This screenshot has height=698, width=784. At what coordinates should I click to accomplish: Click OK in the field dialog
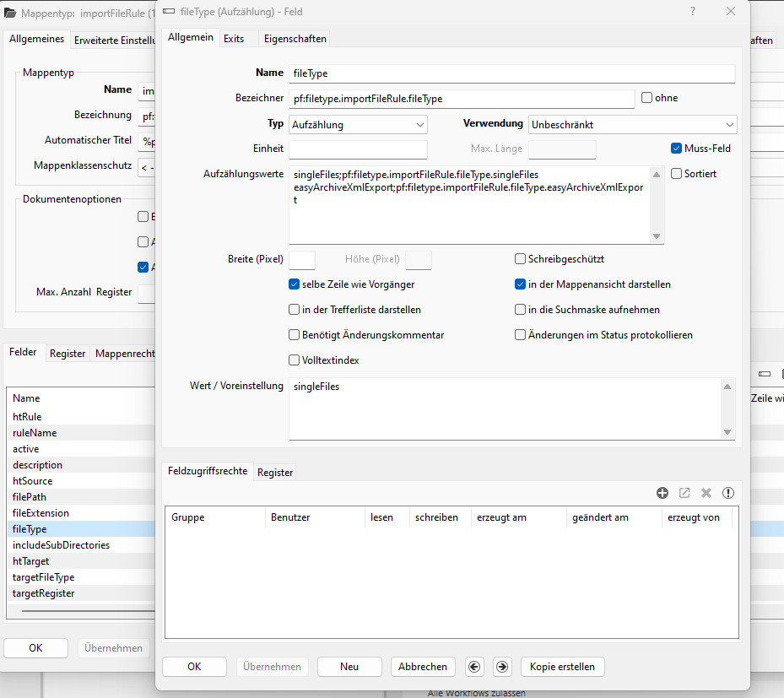194,667
